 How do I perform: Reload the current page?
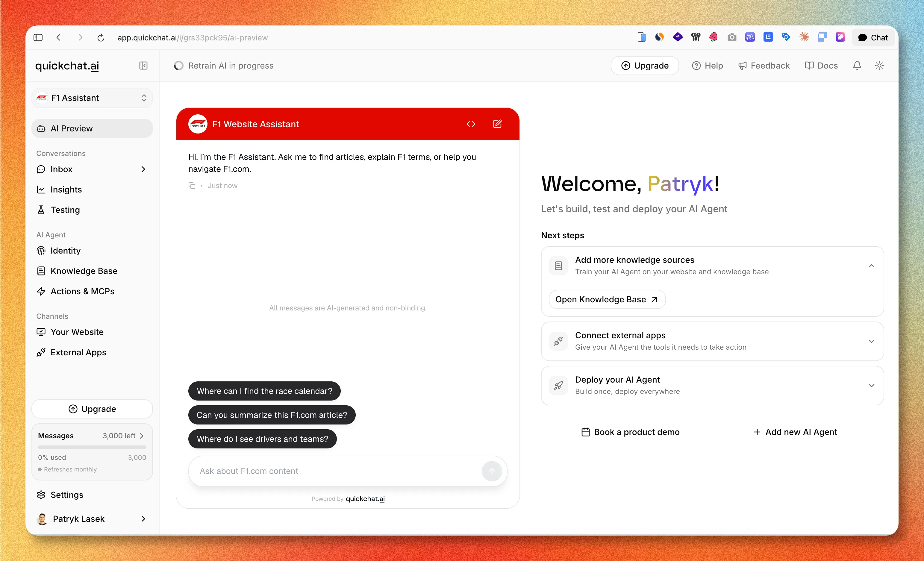pos(101,37)
